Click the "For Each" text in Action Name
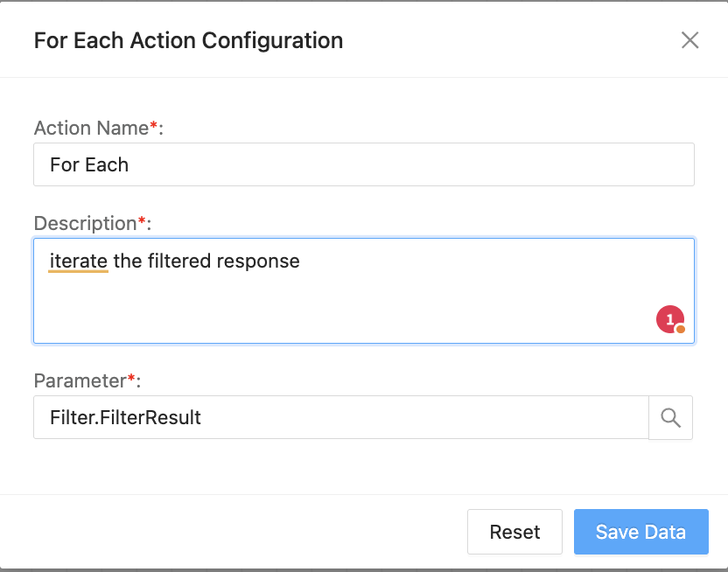The height and width of the screenshot is (572, 728). point(89,164)
